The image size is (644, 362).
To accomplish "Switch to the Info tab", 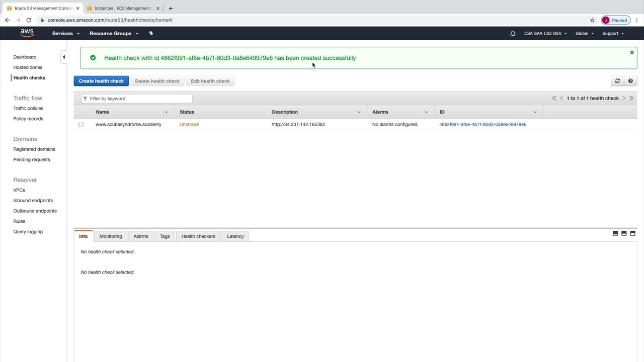I will coord(84,236).
